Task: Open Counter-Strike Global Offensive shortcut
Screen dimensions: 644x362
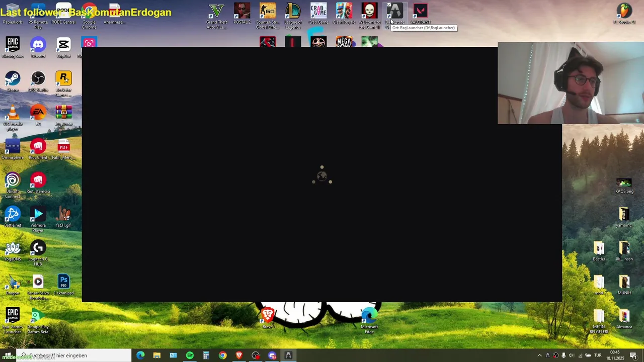Action: [267, 15]
